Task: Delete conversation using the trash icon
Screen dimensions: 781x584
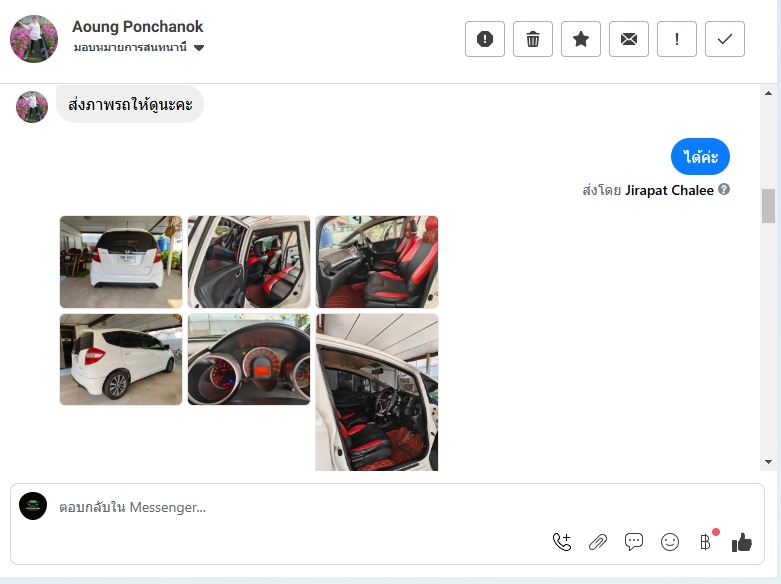Action: point(532,39)
